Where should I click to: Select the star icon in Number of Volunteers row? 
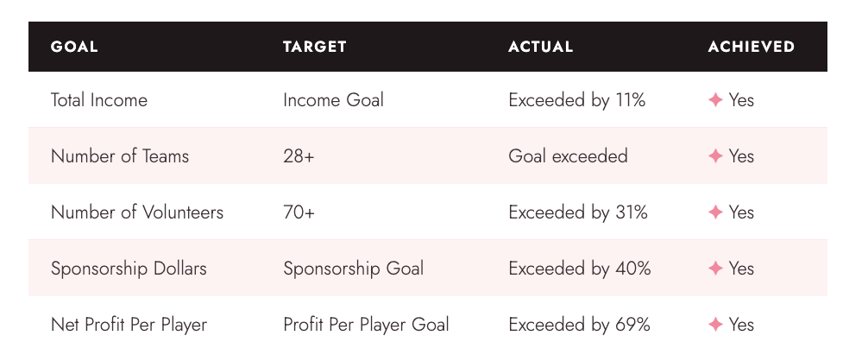click(715, 212)
